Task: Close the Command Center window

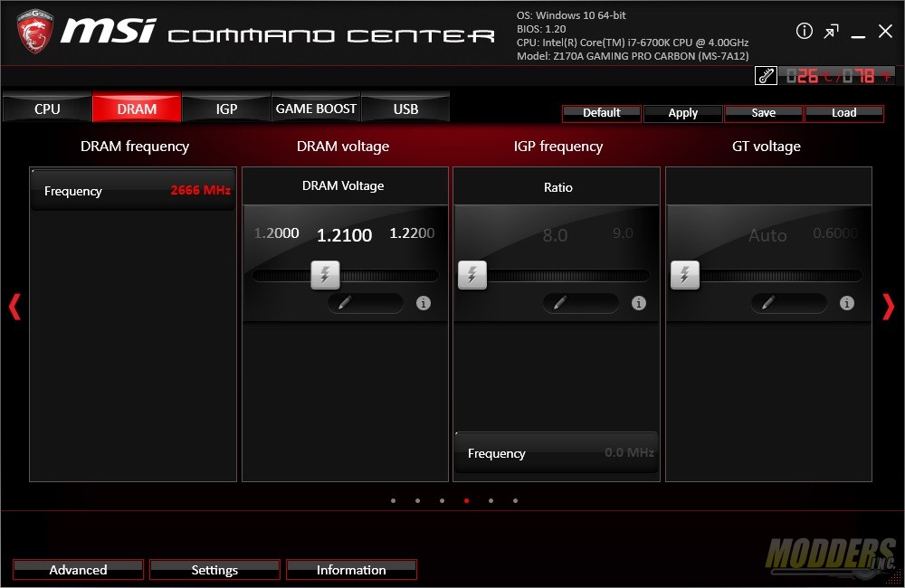Action: pos(885,31)
